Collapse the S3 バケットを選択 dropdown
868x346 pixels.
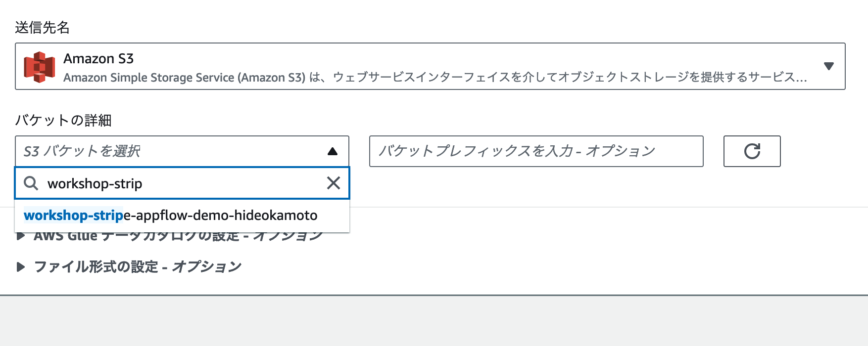pyautogui.click(x=182, y=151)
